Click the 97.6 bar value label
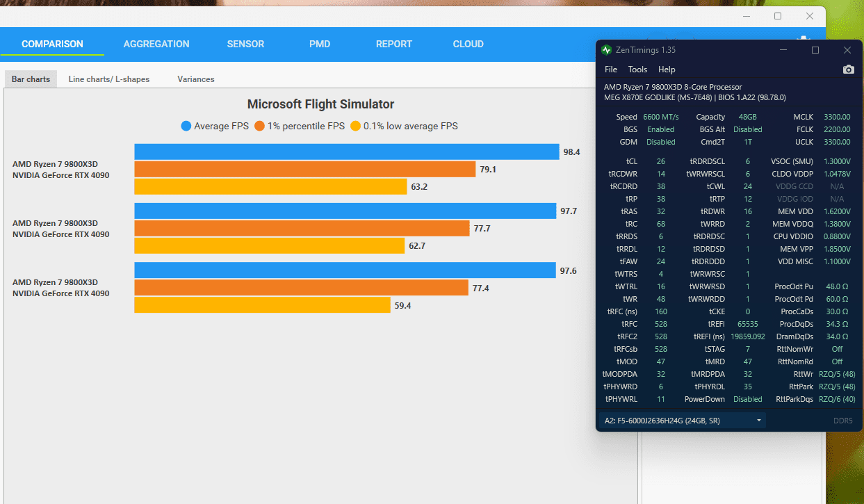 click(x=569, y=270)
